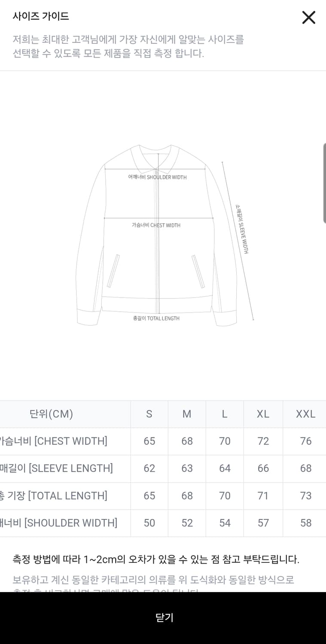Close the size guide with the X icon
The image size is (326, 644).
tap(308, 18)
